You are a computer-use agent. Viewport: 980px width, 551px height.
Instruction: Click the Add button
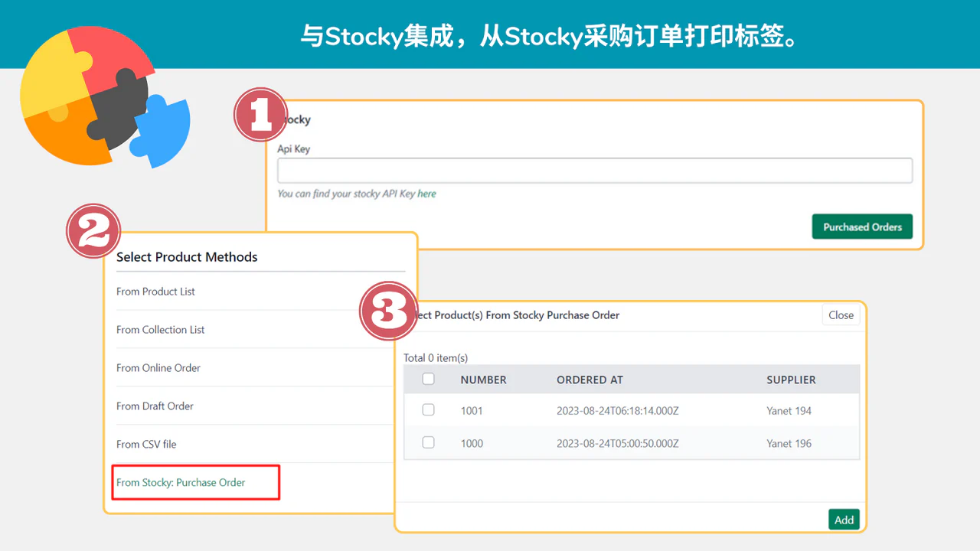(844, 520)
